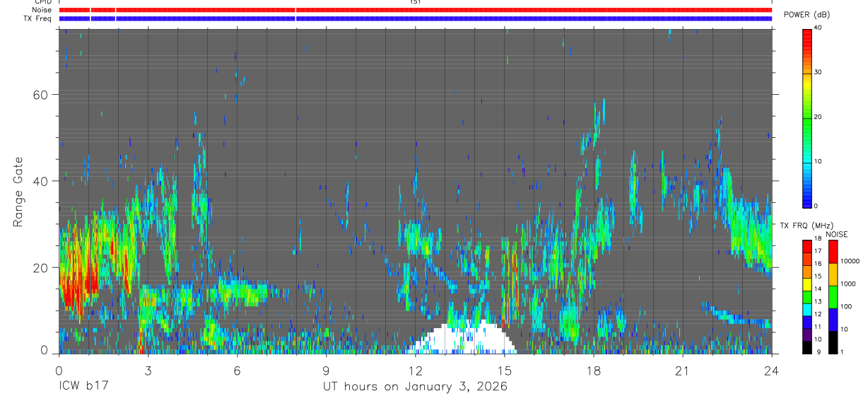This screenshot has width=868, height=401.
Task: Click the 21 tick on the UT hours axis
Action: tap(682, 370)
